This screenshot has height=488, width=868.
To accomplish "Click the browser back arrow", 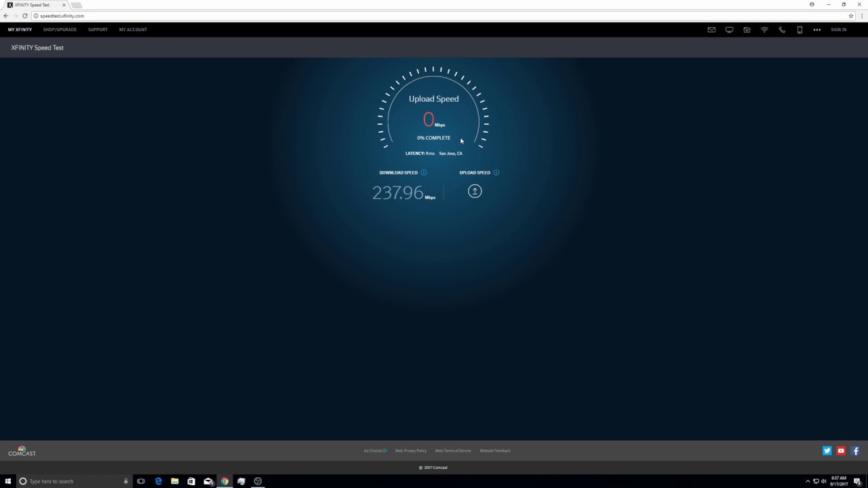I will click(6, 16).
